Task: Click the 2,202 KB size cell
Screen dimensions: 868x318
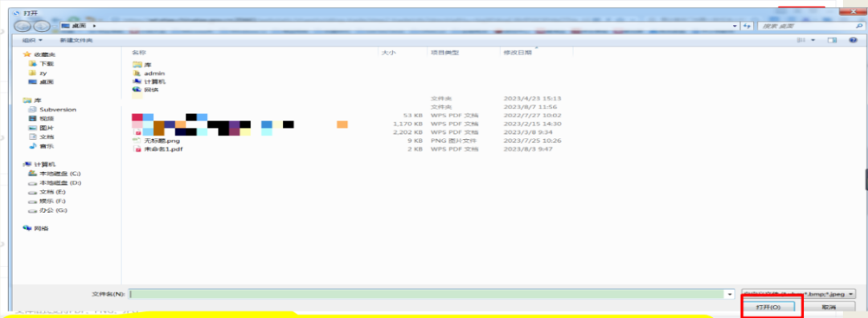Action: [x=408, y=132]
